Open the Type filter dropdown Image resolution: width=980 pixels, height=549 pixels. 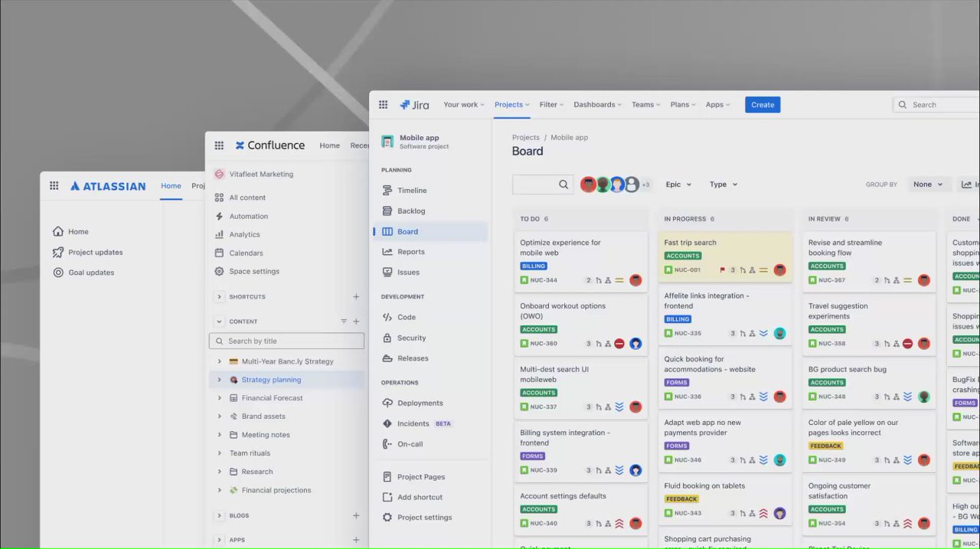click(x=724, y=185)
